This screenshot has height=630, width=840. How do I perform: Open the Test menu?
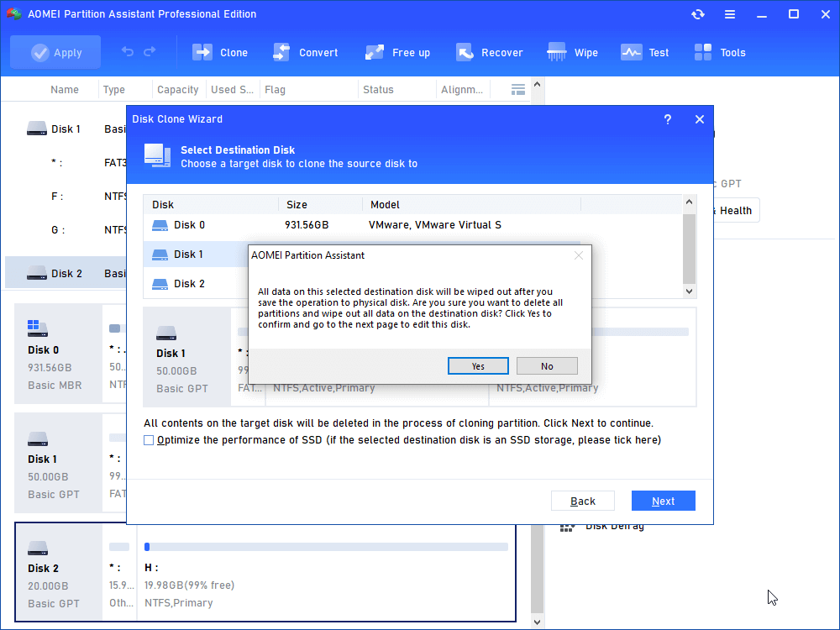pyautogui.click(x=644, y=52)
